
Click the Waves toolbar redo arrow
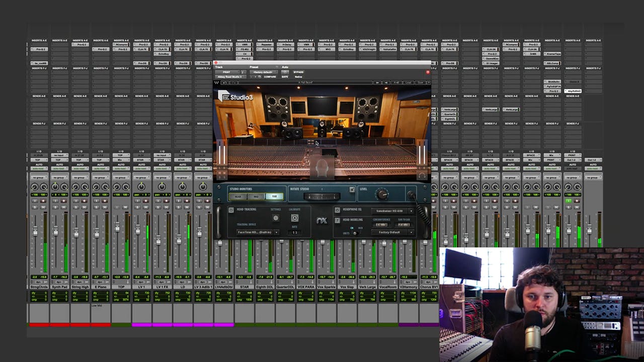234,82
